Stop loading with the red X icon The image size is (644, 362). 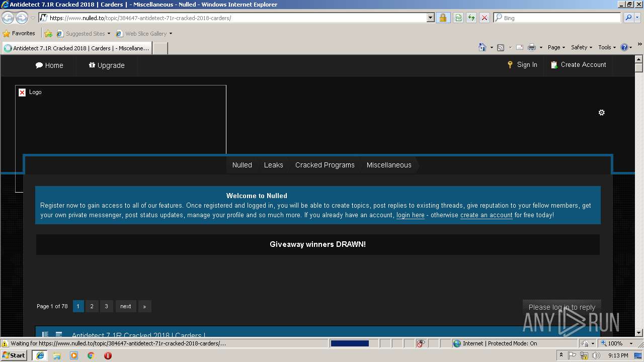(x=485, y=18)
